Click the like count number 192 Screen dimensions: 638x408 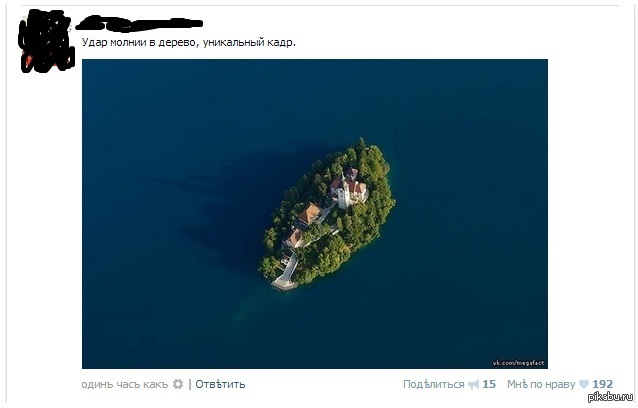point(603,384)
